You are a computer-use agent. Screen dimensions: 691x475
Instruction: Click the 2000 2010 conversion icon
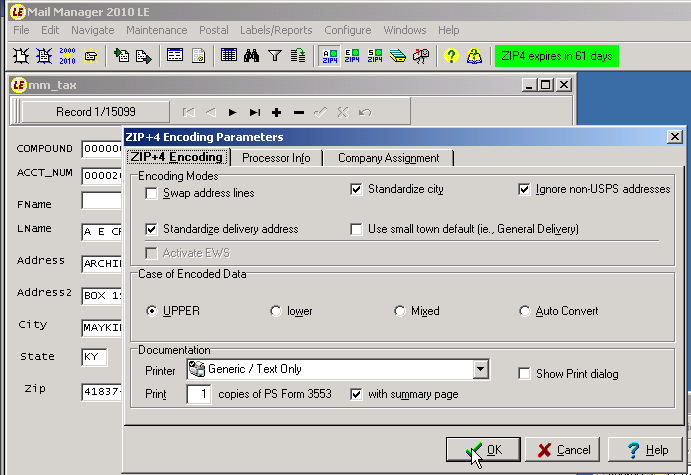point(67,56)
